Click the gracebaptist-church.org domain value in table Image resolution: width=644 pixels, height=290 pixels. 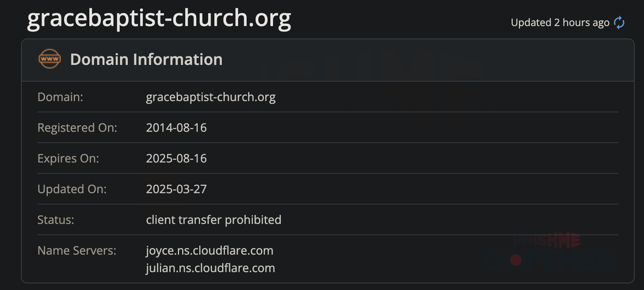(211, 97)
